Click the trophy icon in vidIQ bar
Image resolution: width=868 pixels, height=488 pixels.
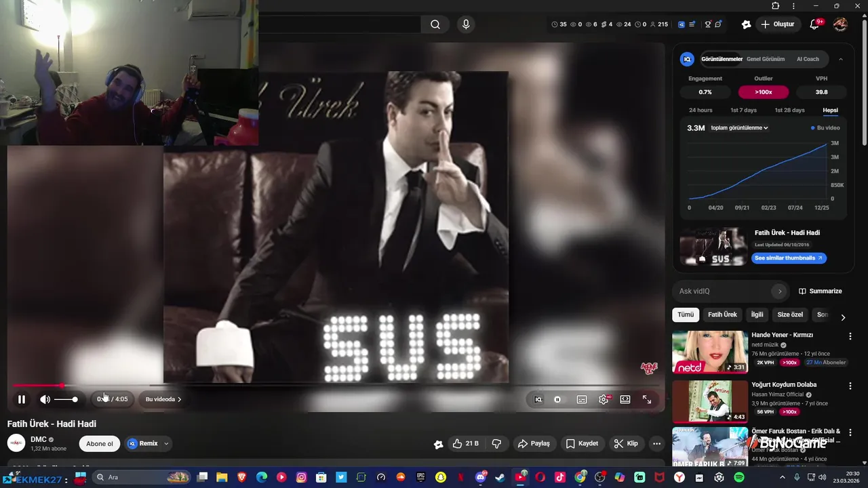pyautogui.click(x=707, y=24)
